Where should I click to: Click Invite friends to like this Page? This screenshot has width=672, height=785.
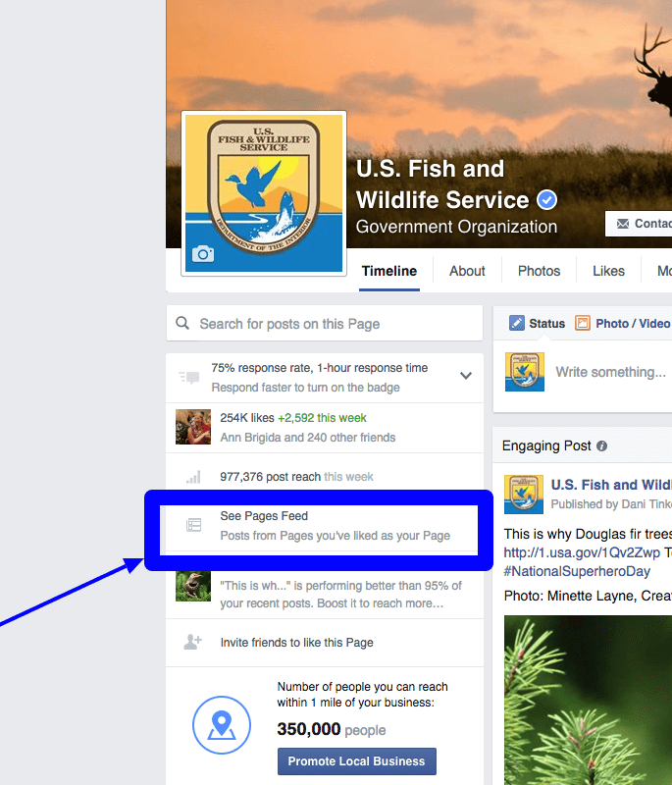[x=296, y=643]
